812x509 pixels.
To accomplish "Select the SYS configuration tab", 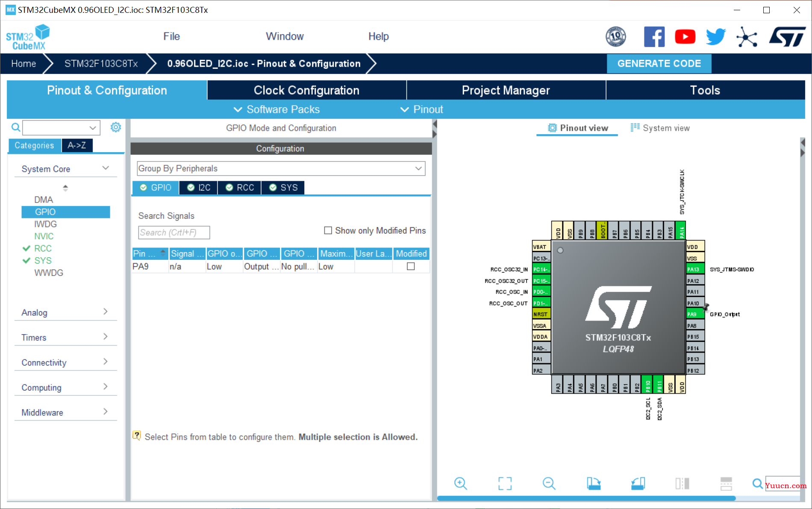I will tap(283, 188).
